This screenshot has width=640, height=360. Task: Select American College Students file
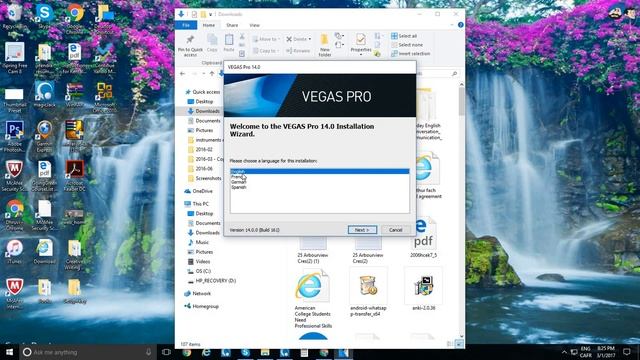[313, 299]
